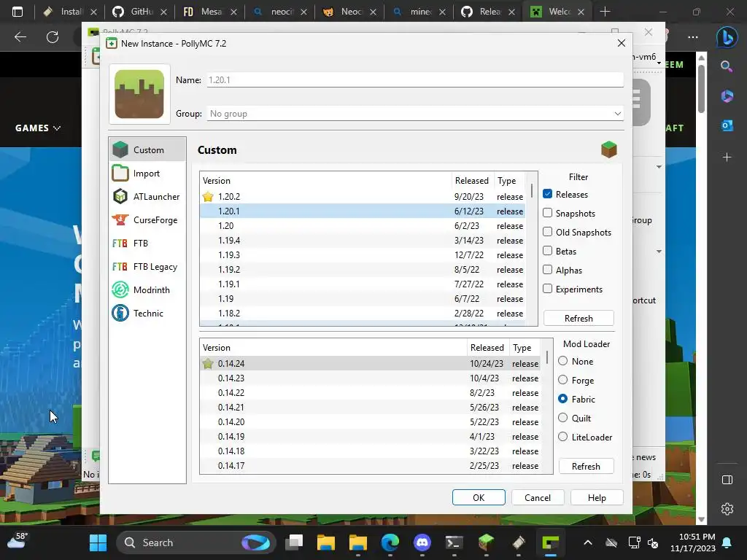Cancel the New Instance dialog
The image size is (747, 560).
[538, 497]
